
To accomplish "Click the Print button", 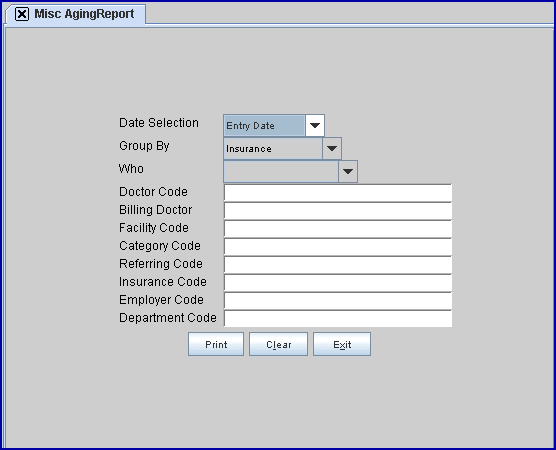I will click(x=216, y=344).
